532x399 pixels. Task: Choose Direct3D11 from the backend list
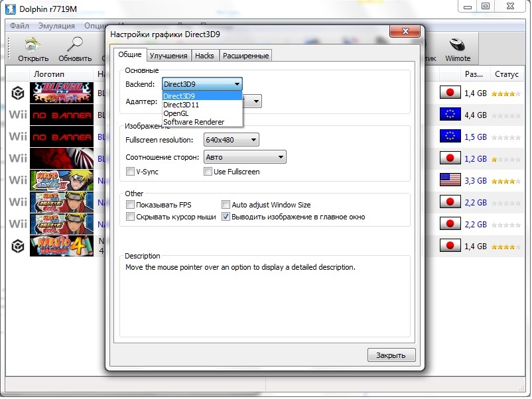pos(202,105)
